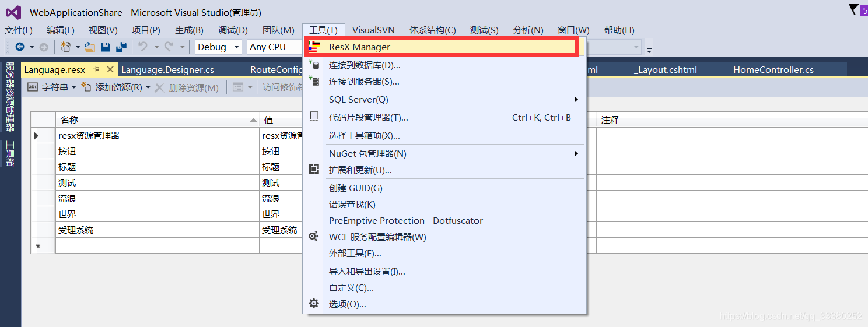The height and width of the screenshot is (327, 868).
Task: Select the resx资源管理器 name cell
Action: tap(157, 135)
